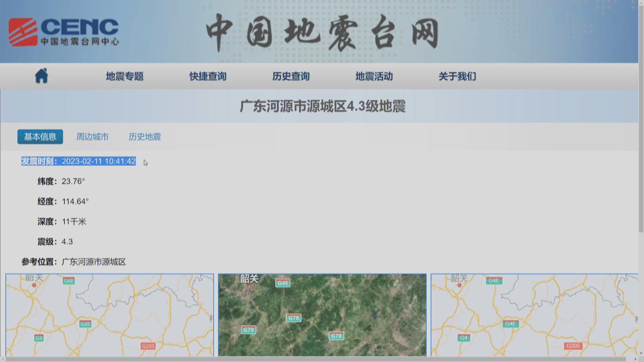This screenshot has height=362, width=644.
Task: Click the 韶关 marker on the left road map
Action: pyautogui.click(x=34, y=279)
